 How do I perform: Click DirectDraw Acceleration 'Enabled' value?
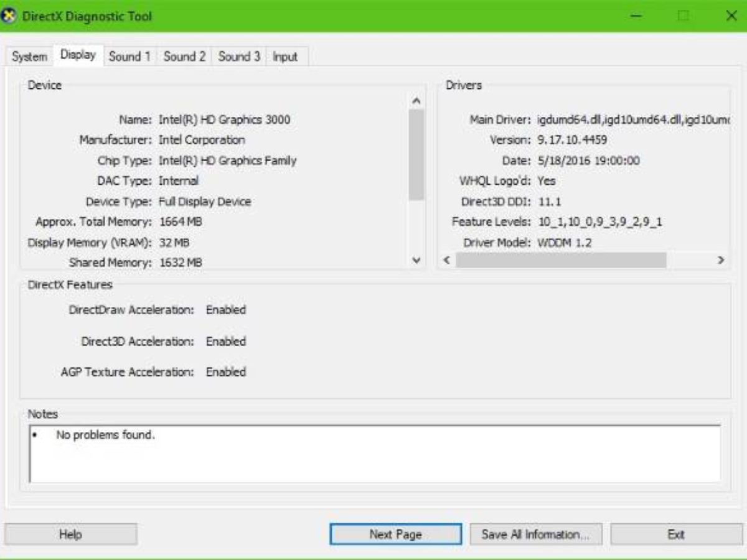pyautogui.click(x=226, y=310)
